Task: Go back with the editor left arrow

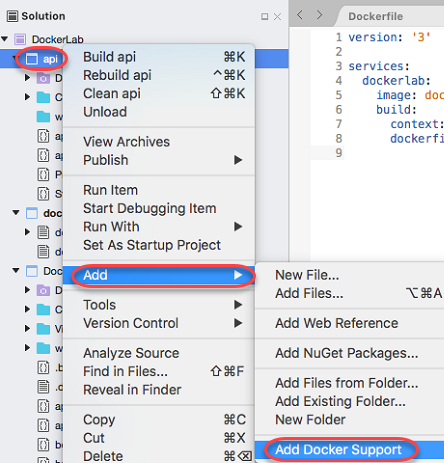Action: (300, 15)
